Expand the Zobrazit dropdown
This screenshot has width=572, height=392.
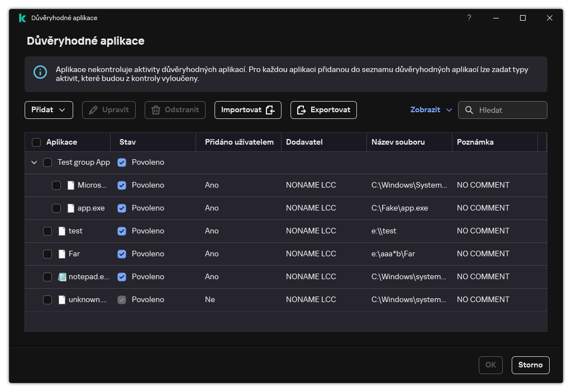(431, 110)
